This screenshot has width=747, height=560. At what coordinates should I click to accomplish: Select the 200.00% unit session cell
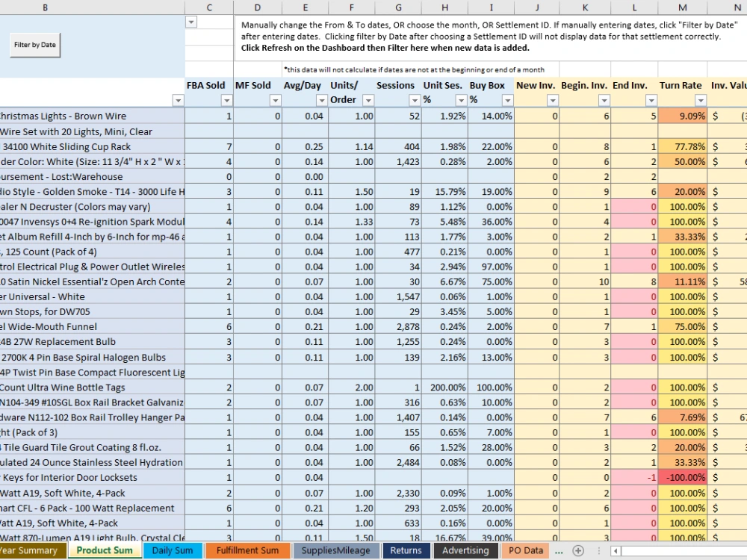[444, 387]
